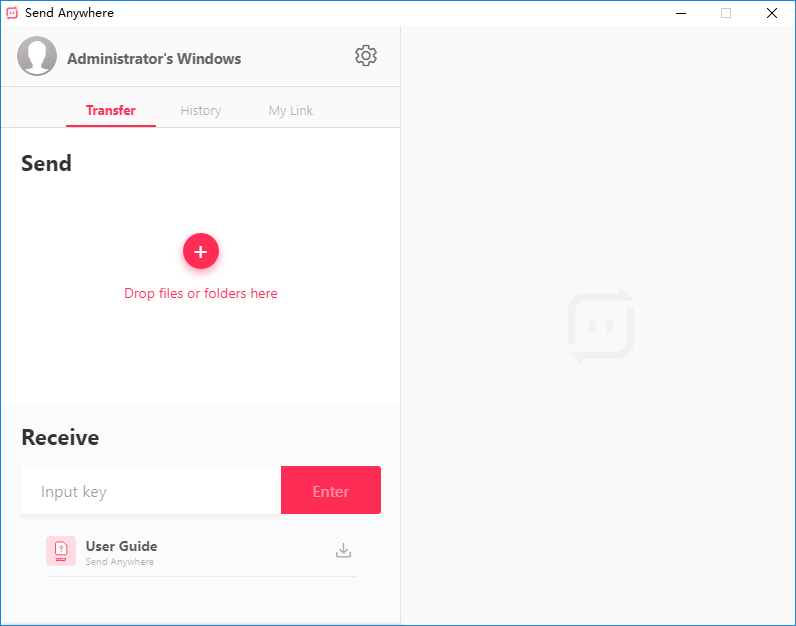Click the Receive section heading
The width and height of the screenshot is (796, 626).
pyautogui.click(x=60, y=438)
